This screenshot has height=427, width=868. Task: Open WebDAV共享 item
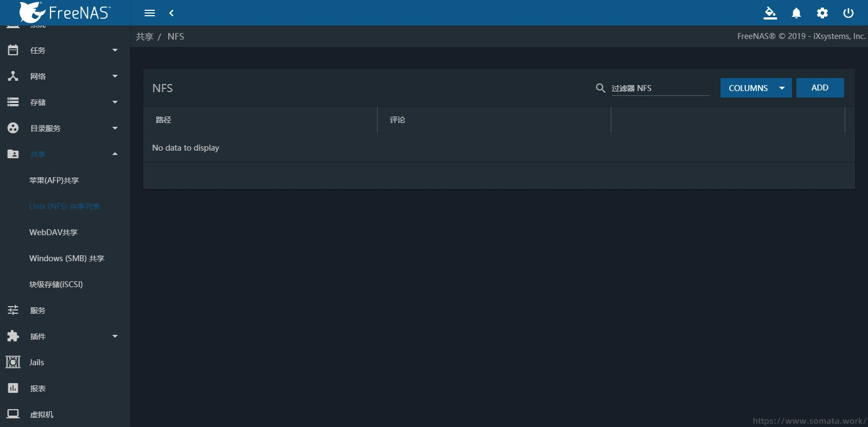[x=54, y=232]
